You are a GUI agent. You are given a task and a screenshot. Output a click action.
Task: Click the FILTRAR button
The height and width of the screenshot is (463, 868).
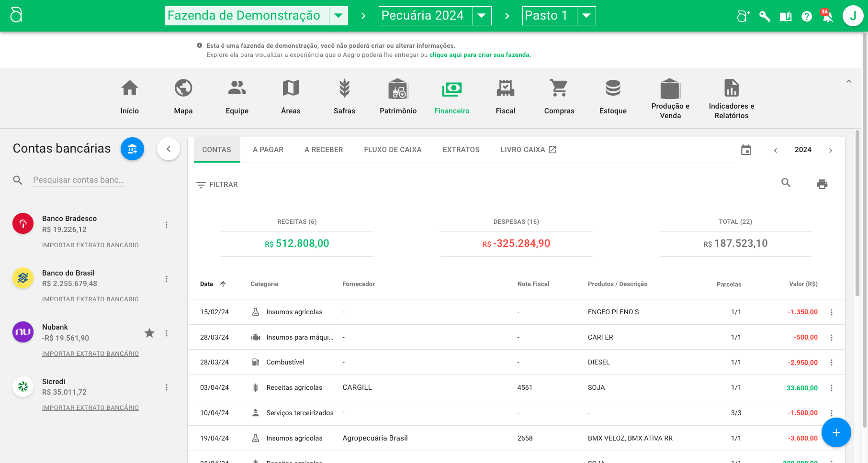click(x=217, y=185)
